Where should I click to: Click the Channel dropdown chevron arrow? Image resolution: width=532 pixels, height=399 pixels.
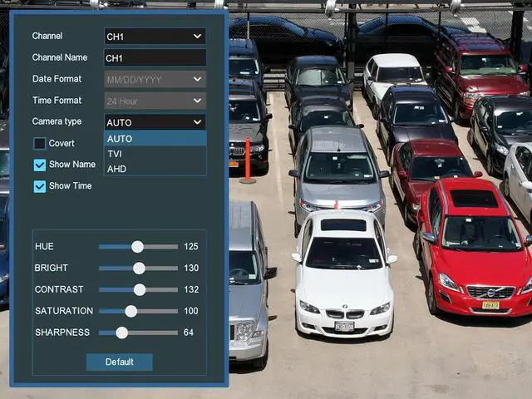click(197, 36)
